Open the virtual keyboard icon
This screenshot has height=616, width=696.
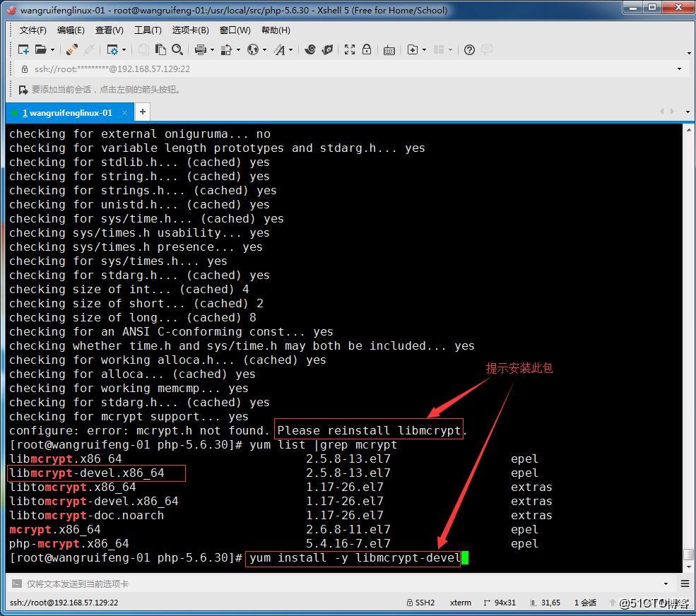tap(389, 50)
